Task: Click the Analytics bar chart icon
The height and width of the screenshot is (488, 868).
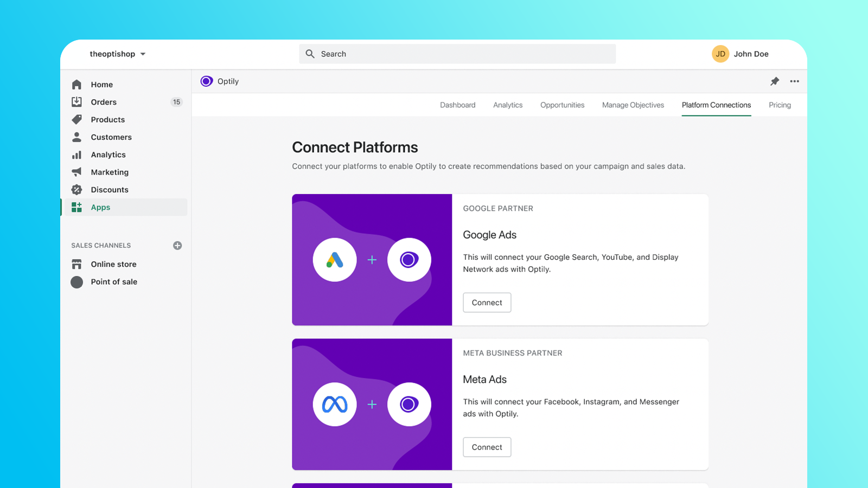Action: pos(76,155)
